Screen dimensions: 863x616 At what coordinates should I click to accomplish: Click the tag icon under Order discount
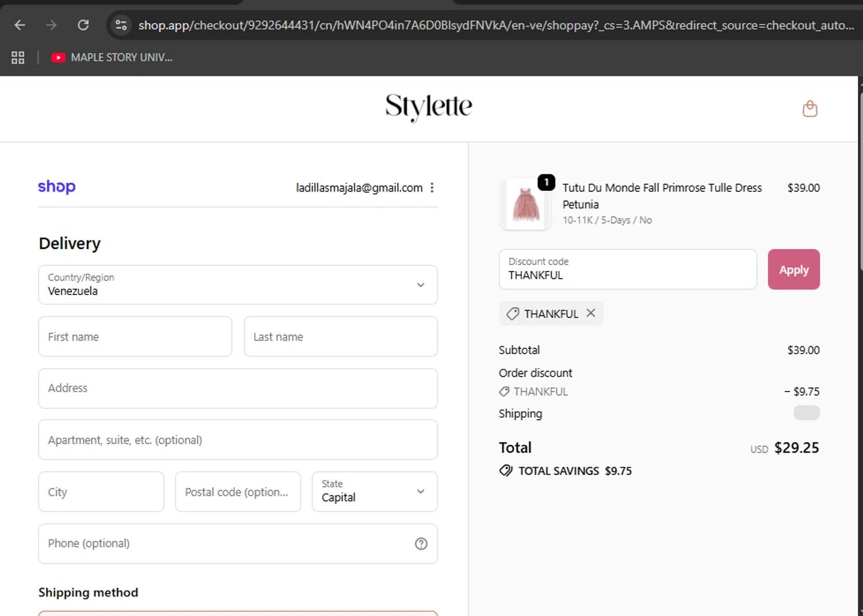point(504,391)
